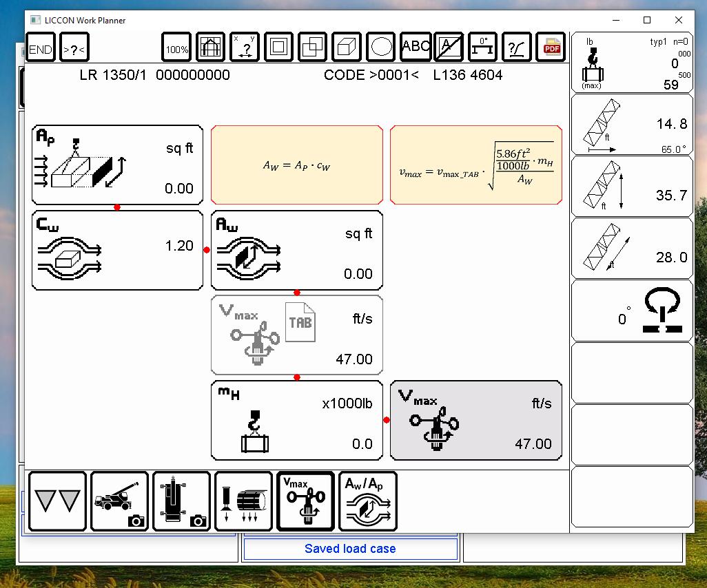
Task: Click the 100% zoom button
Action: (176, 48)
